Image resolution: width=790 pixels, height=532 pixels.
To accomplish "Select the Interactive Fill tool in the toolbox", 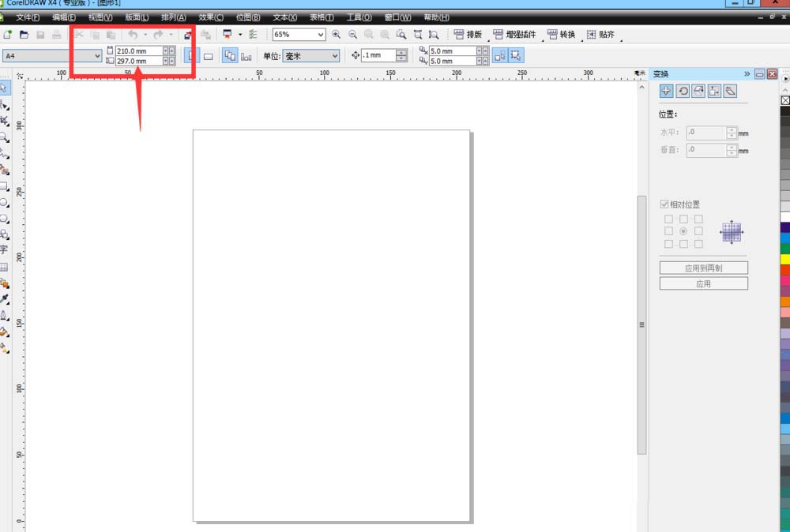I will [5, 348].
